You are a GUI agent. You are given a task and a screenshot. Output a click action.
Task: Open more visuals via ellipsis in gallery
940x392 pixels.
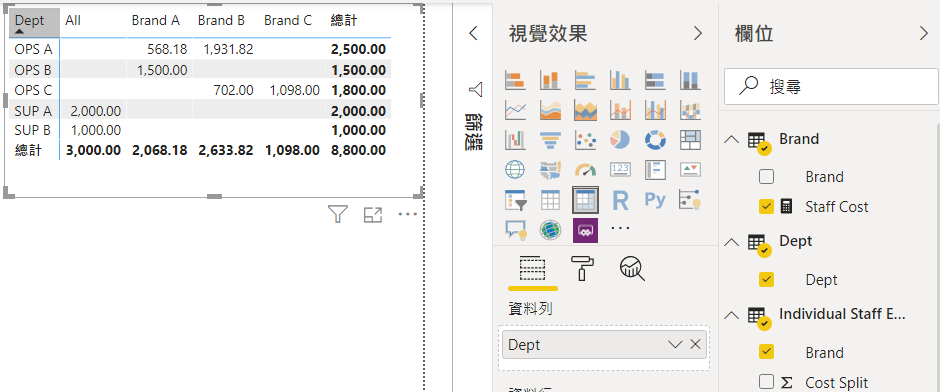[620, 228]
